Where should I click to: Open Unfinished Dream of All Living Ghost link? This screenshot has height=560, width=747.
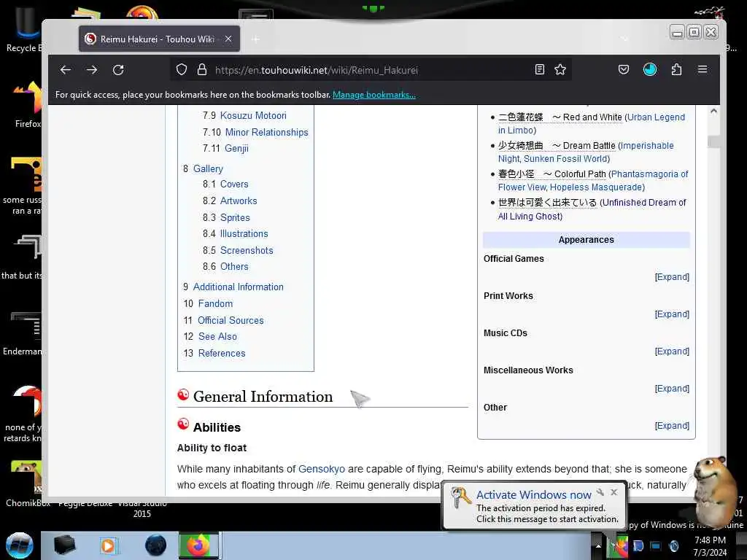[643, 203]
